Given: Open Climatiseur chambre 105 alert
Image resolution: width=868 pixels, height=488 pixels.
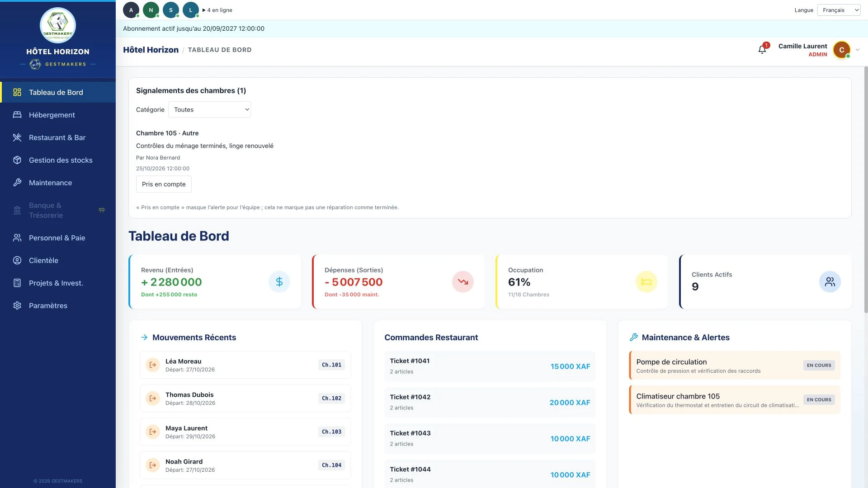Looking at the screenshot, I should tap(735, 400).
